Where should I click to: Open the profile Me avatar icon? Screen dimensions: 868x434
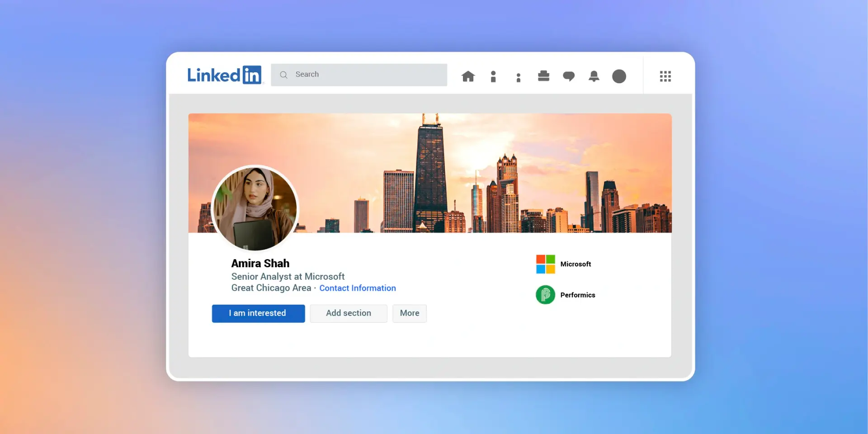619,76
